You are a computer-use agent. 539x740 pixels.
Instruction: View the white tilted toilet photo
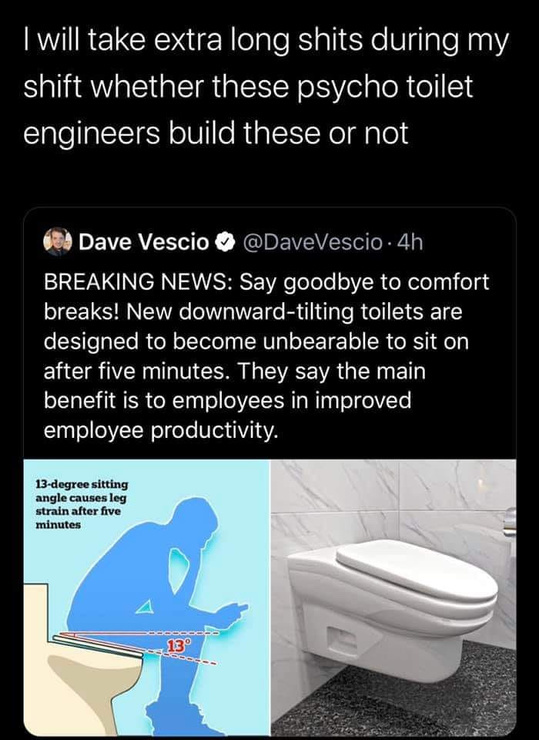tap(394, 597)
